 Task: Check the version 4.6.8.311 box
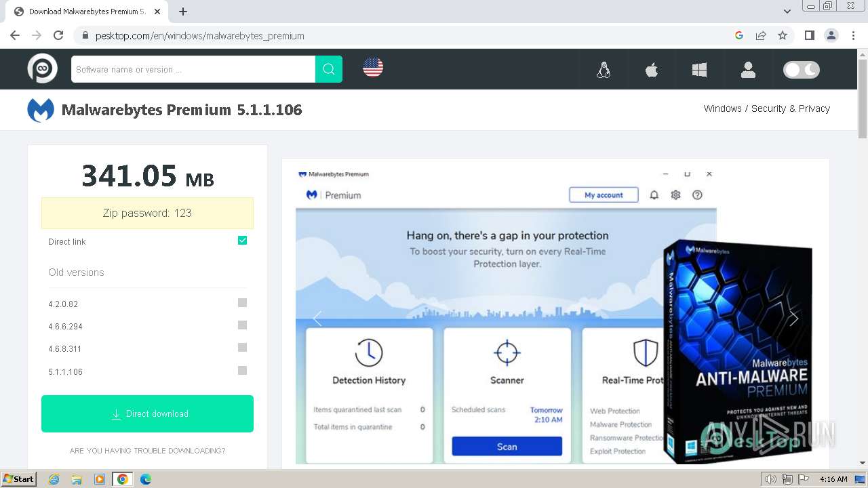tap(242, 348)
